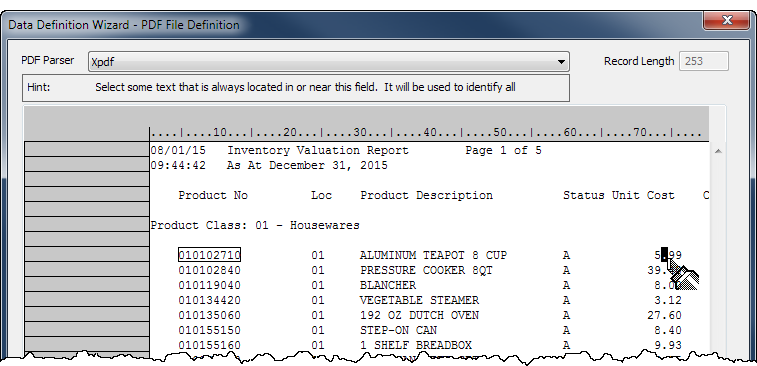Click the Product Description column header text
This screenshot has height=366, width=757.
pos(426,196)
